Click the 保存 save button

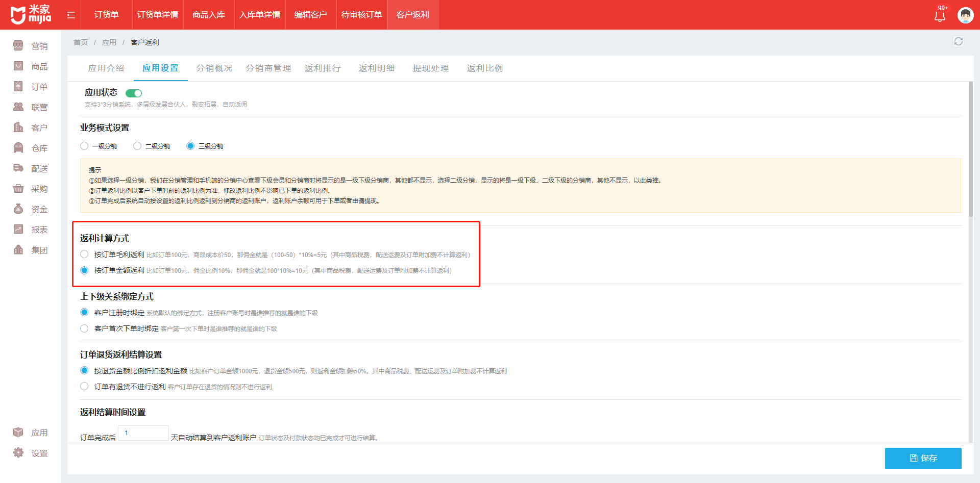[923, 458]
